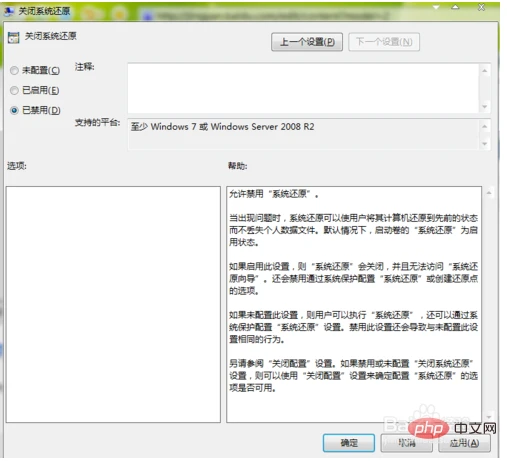Click the help text scroll down arrow

coord(489,417)
